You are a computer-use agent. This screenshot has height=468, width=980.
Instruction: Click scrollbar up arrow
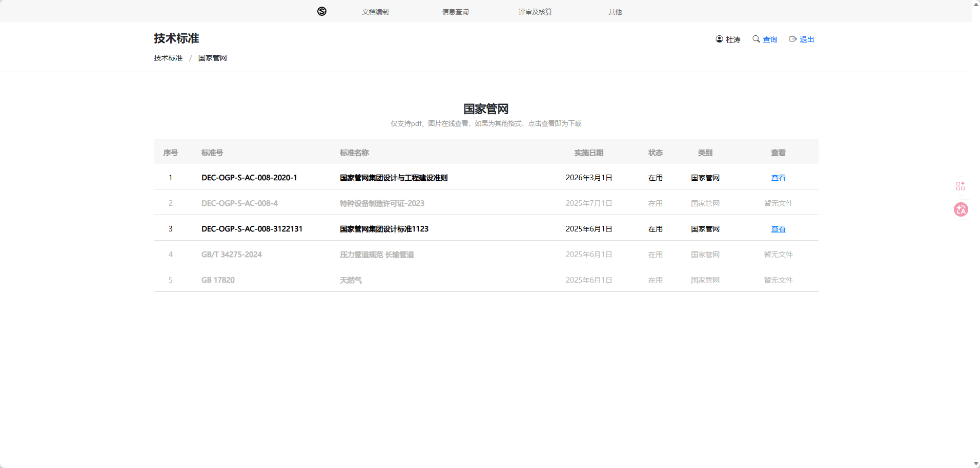976,4
